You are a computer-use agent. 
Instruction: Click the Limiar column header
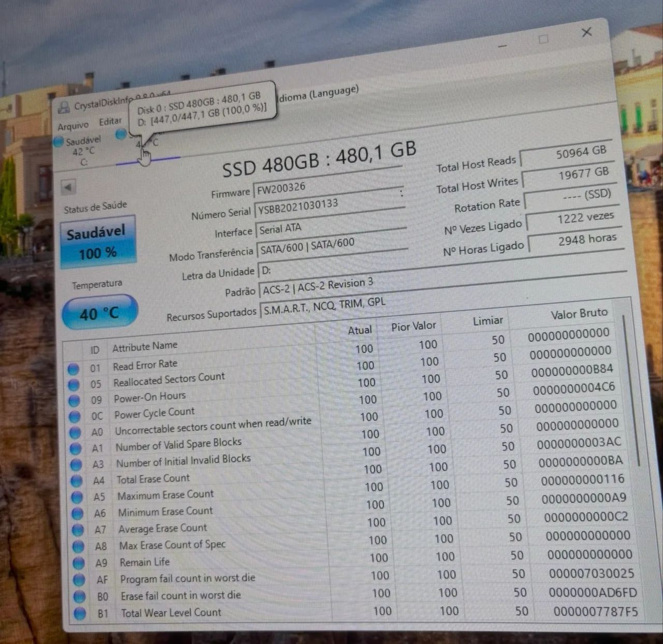coord(487,321)
